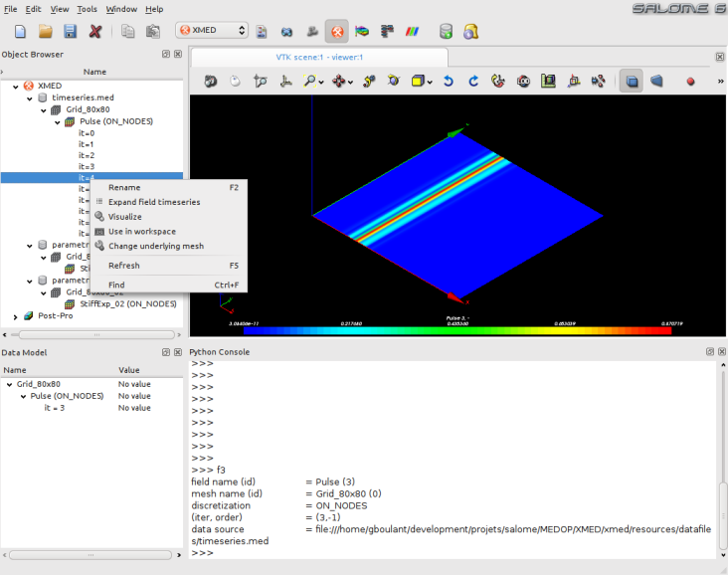Screen dimensions: 728x575
Task: Click the database cylinder icon in main toolbar
Action: tap(446, 31)
